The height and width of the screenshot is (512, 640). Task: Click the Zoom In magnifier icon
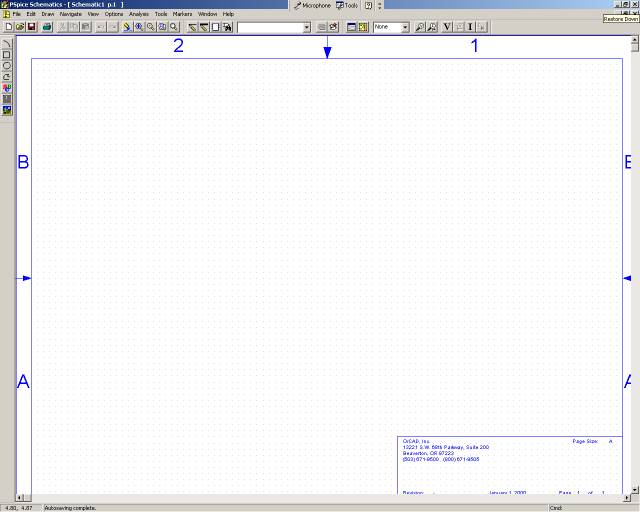[139, 27]
